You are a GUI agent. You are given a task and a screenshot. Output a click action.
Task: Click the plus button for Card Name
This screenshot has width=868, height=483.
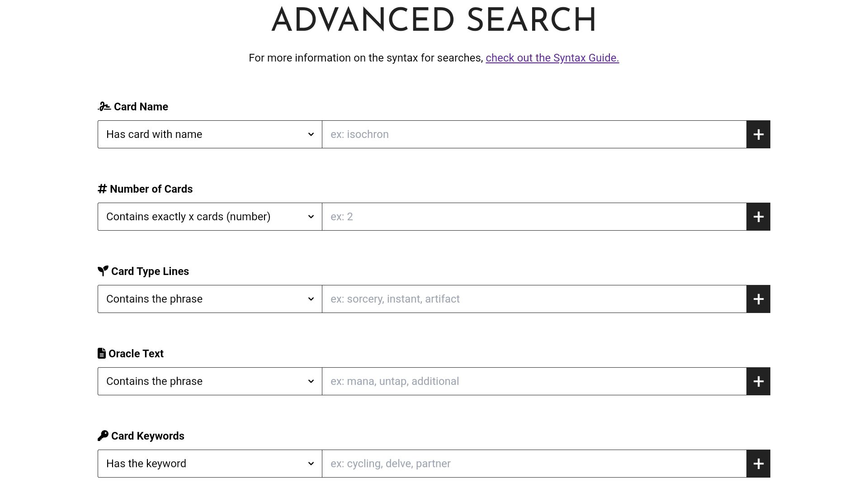pyautogui.click(x=758, y=134)
